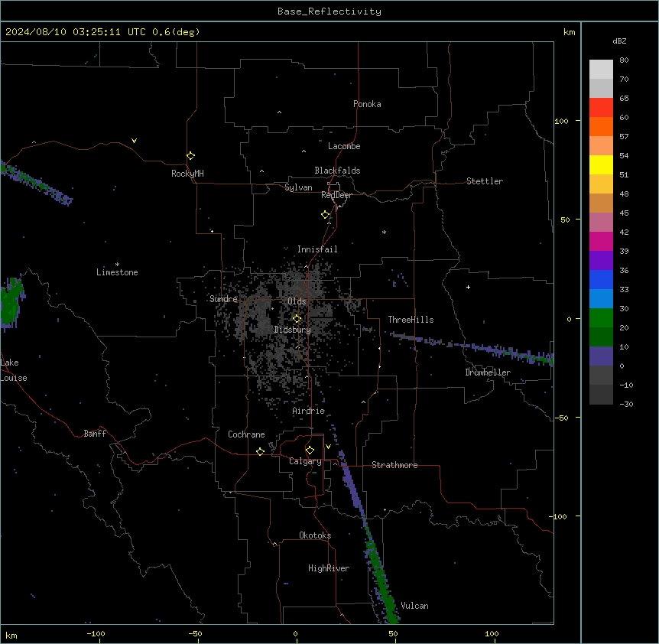Click the RedDeer city label
Screen dimensions: 659x644
pyautogui.click(x=336, y=195)
